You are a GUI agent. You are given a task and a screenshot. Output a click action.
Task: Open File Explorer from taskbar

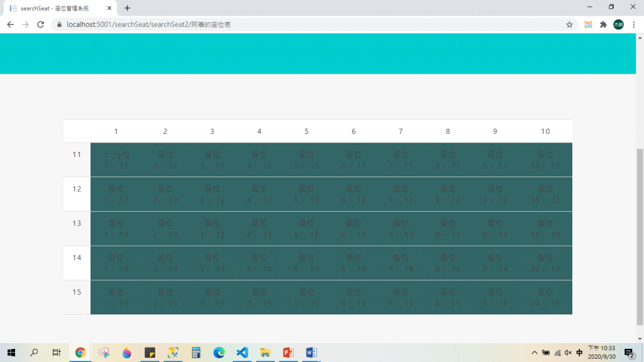265,353
